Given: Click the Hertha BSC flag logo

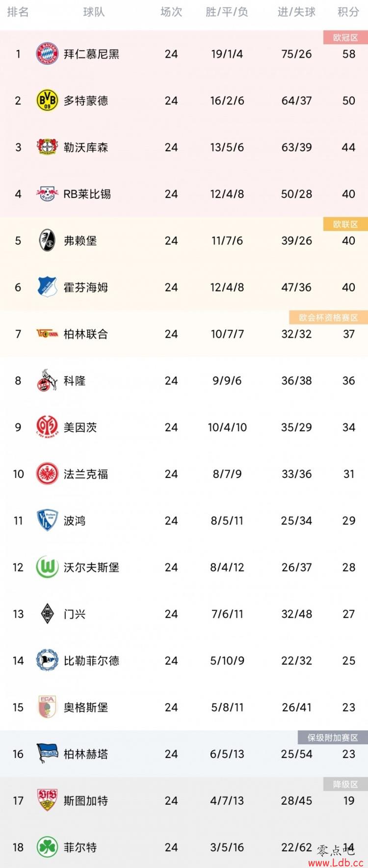Looking at the screenshot, I should pos(47,754).
